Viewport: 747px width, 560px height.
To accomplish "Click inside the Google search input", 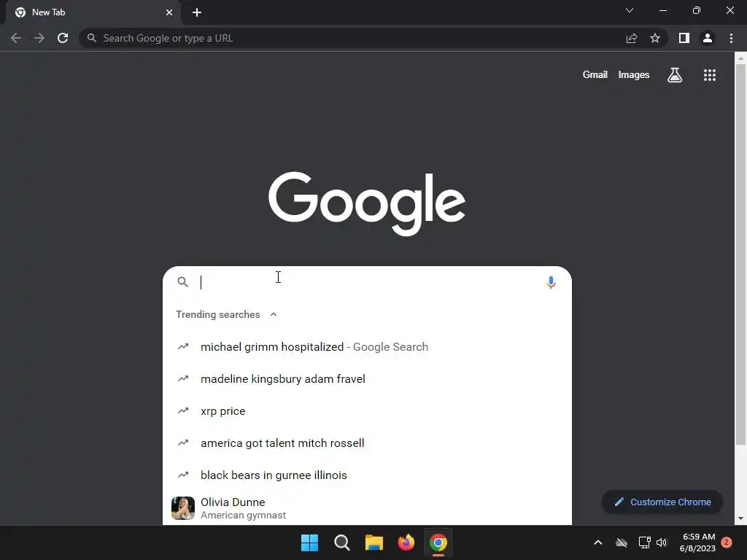I will coord(367,282).
